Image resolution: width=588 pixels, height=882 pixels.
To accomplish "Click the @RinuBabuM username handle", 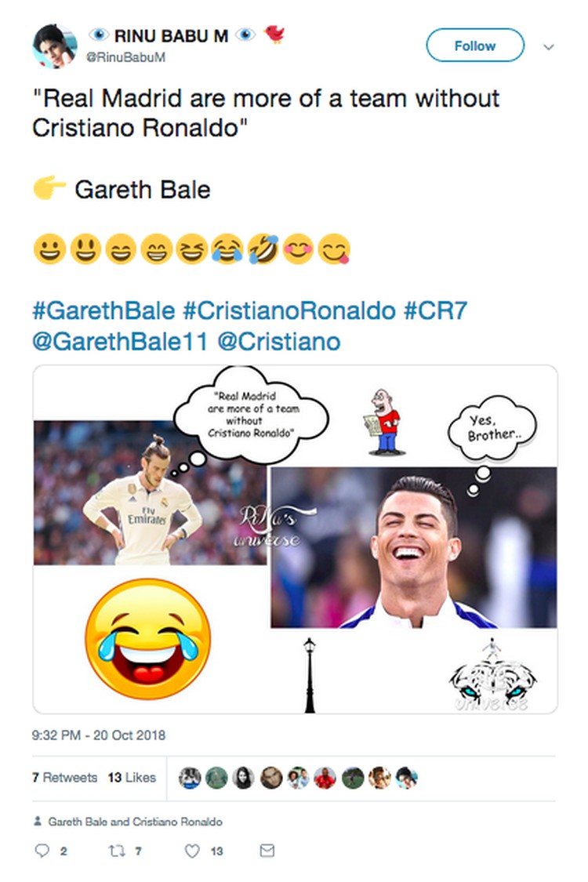I will [x=125, y=57].
